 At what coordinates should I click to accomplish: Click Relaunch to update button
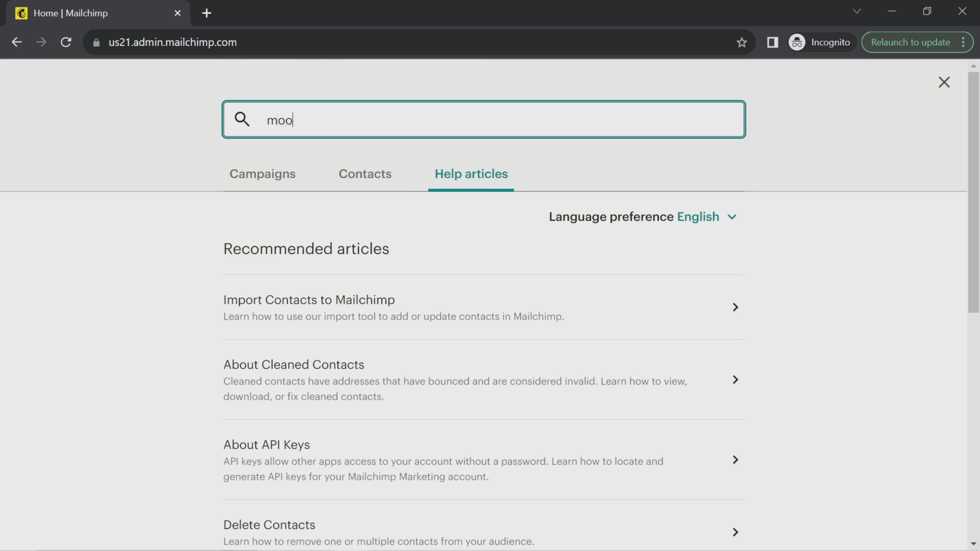point(910,42)
